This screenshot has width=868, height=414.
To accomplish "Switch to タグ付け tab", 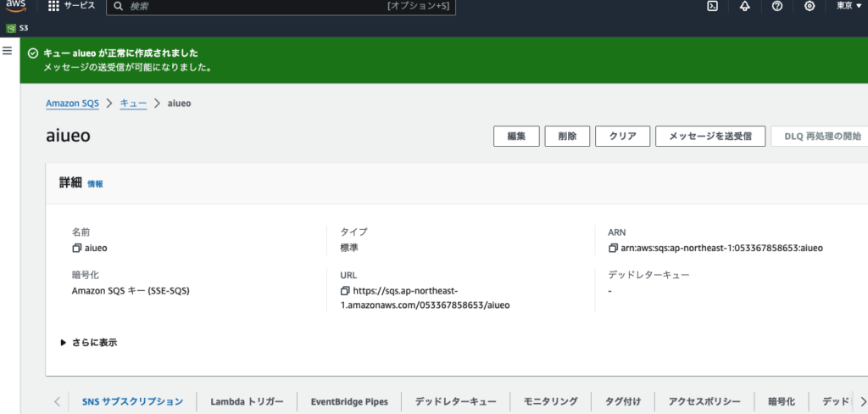I will [623, 402].
